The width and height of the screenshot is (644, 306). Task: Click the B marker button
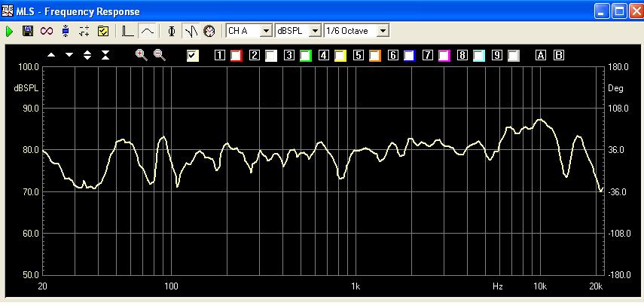558,55
